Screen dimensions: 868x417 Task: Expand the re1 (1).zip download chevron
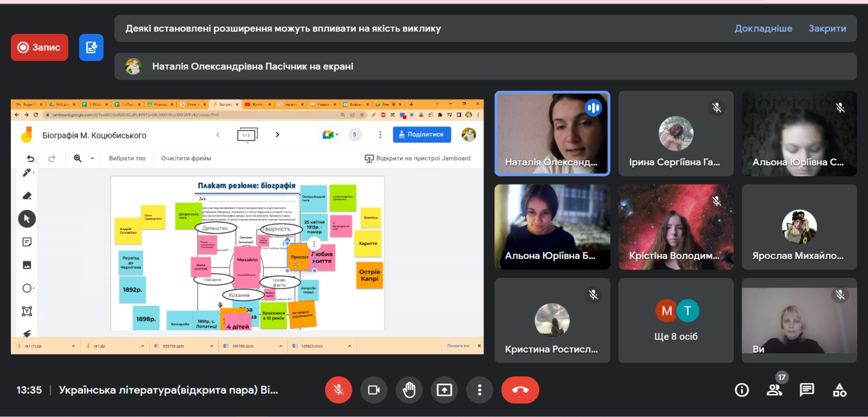73,346
